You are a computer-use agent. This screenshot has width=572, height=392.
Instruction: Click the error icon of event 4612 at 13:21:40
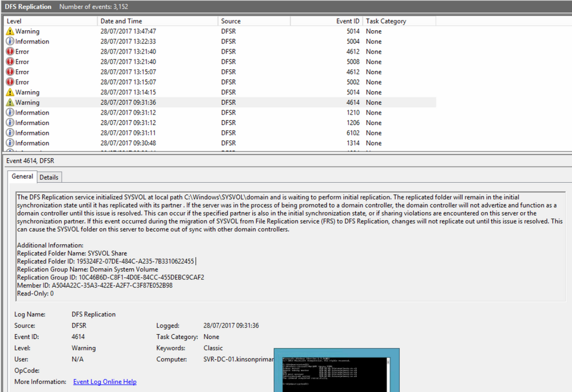(x=10, y=52)
